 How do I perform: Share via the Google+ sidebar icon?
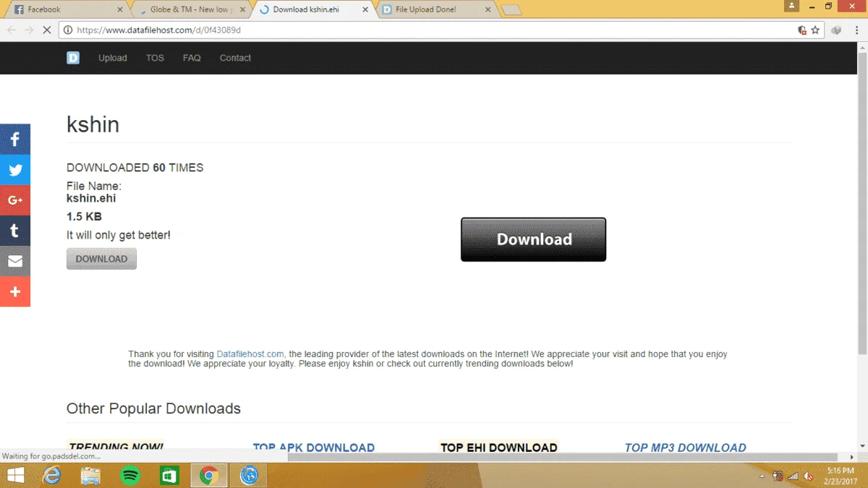15,200
